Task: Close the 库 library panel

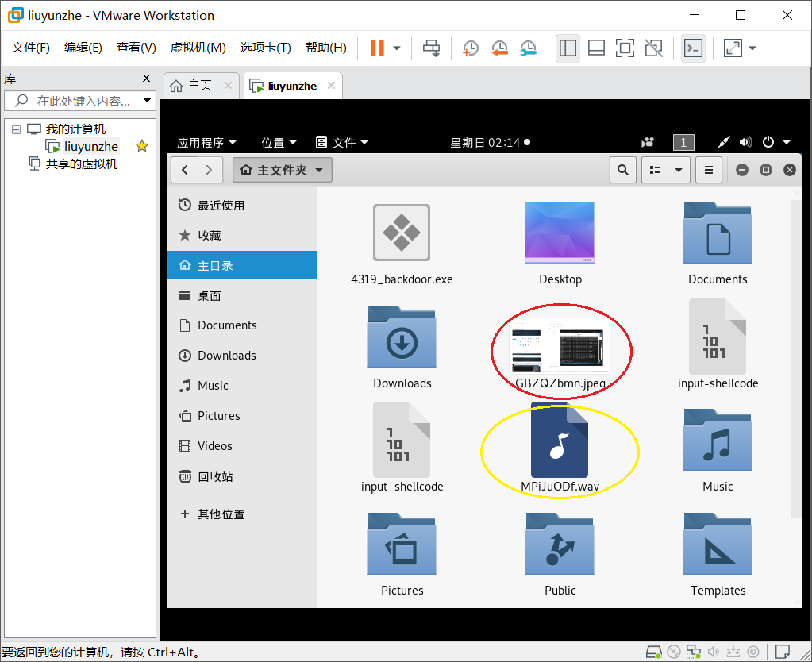Action: (x=146, y=79)
